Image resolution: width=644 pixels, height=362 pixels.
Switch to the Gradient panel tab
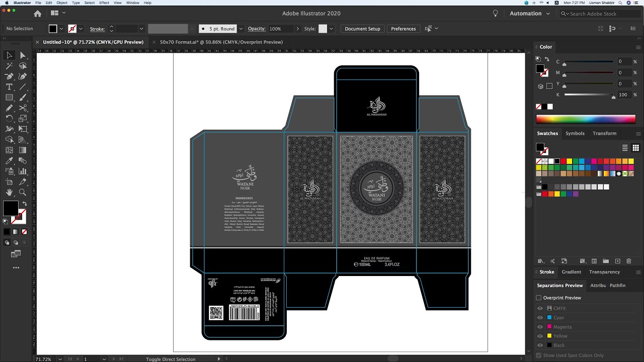pos(572,271)
